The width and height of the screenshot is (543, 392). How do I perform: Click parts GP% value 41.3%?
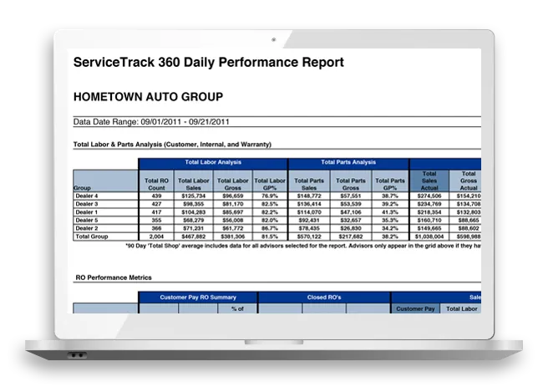pos(390,212)
